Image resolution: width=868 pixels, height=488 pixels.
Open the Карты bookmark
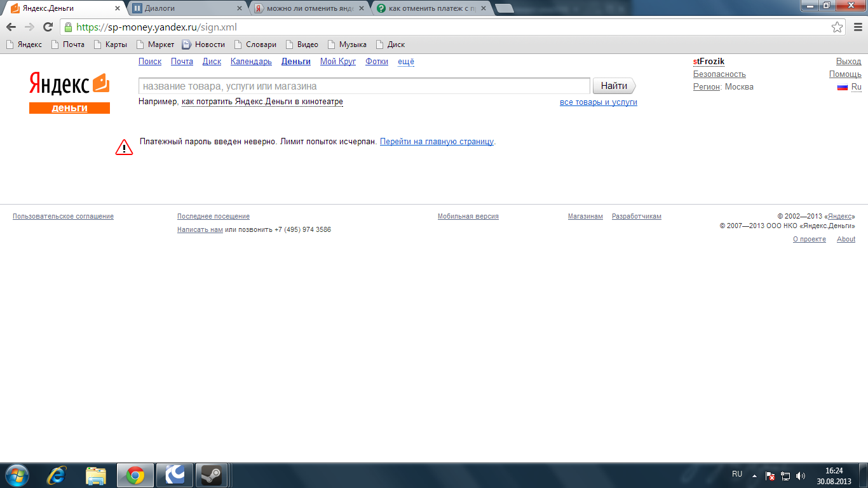[x=111, y=44]
